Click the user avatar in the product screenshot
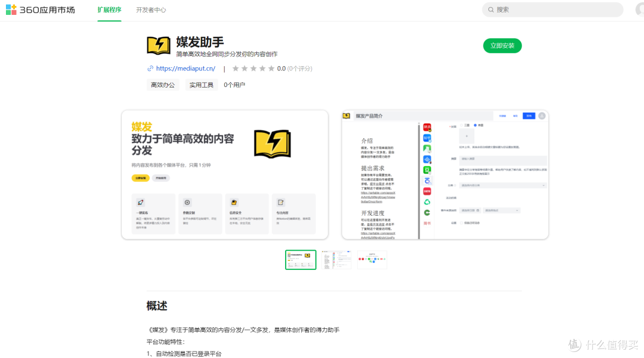 [x=541, y=116]
